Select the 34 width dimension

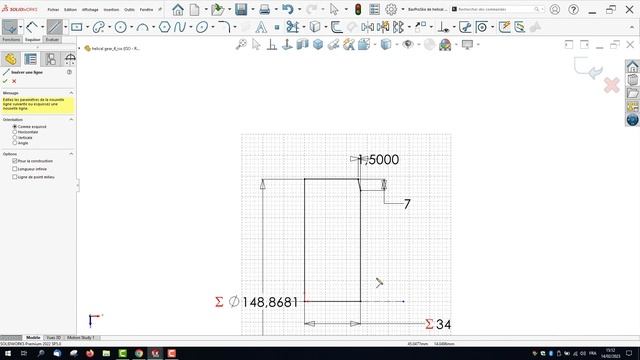tap(443, 324)
